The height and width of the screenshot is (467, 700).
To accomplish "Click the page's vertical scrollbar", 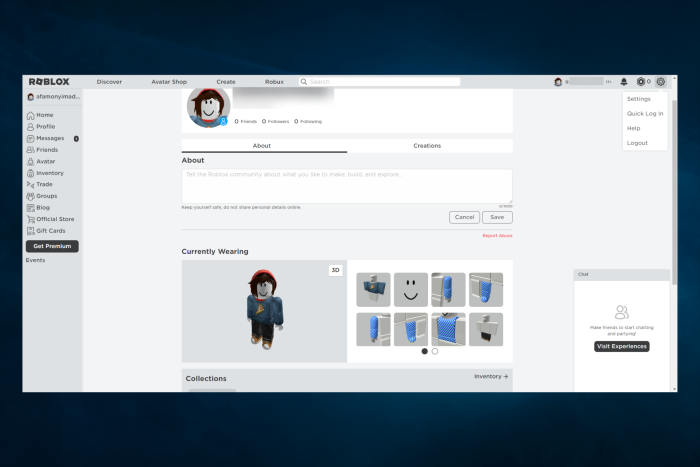I will 674,192.
